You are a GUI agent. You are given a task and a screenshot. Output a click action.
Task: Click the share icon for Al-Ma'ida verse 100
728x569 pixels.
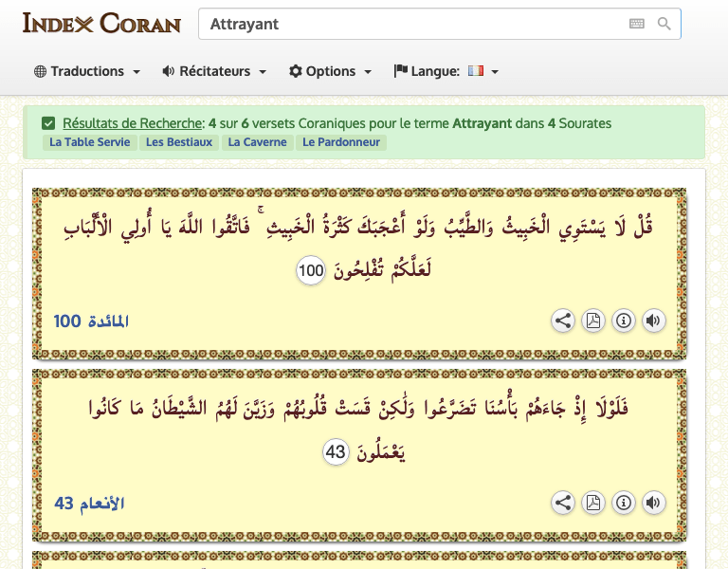click(563, 321)
